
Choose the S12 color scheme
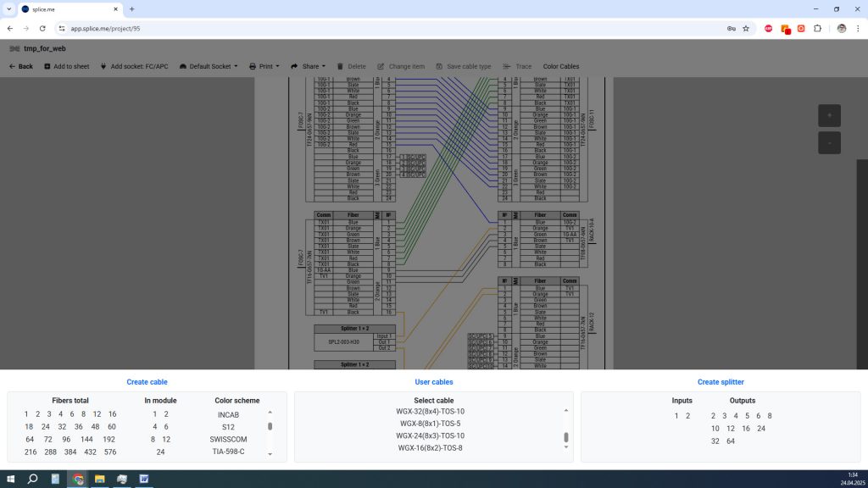pyautogui.click(x=228, y=427)
